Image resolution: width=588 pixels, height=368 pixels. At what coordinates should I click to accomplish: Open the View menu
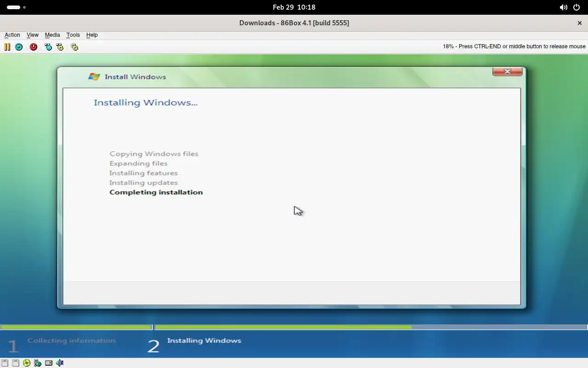click(33, 35)
